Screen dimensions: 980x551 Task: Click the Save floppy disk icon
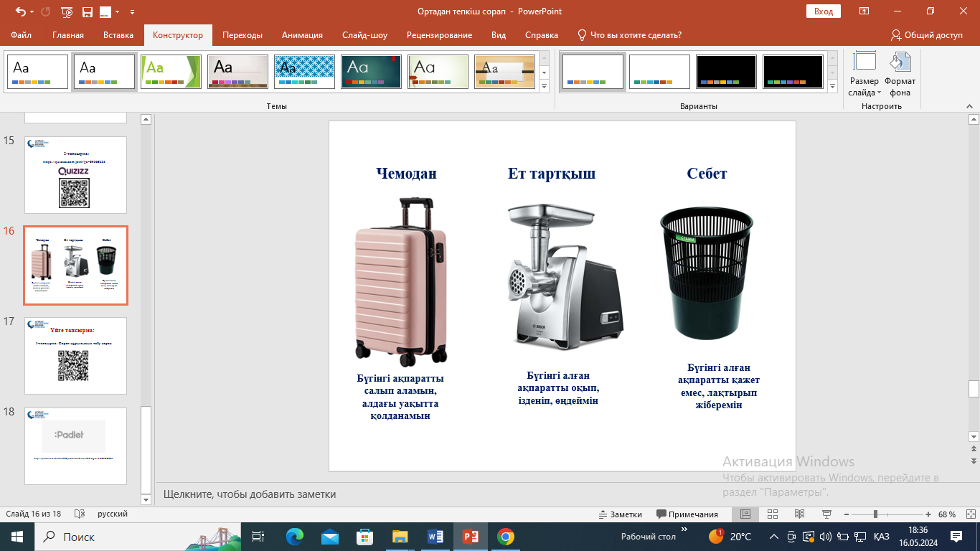coord(87,11)
